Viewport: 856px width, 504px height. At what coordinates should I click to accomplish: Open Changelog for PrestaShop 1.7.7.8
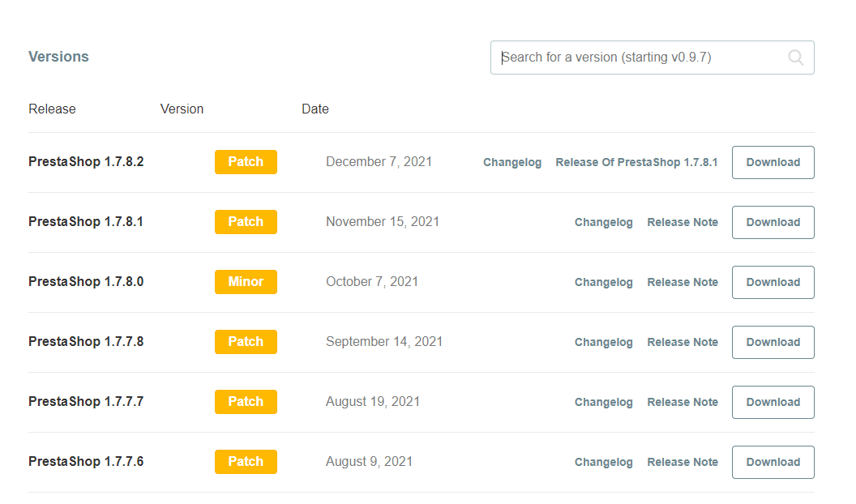point(604,342)
